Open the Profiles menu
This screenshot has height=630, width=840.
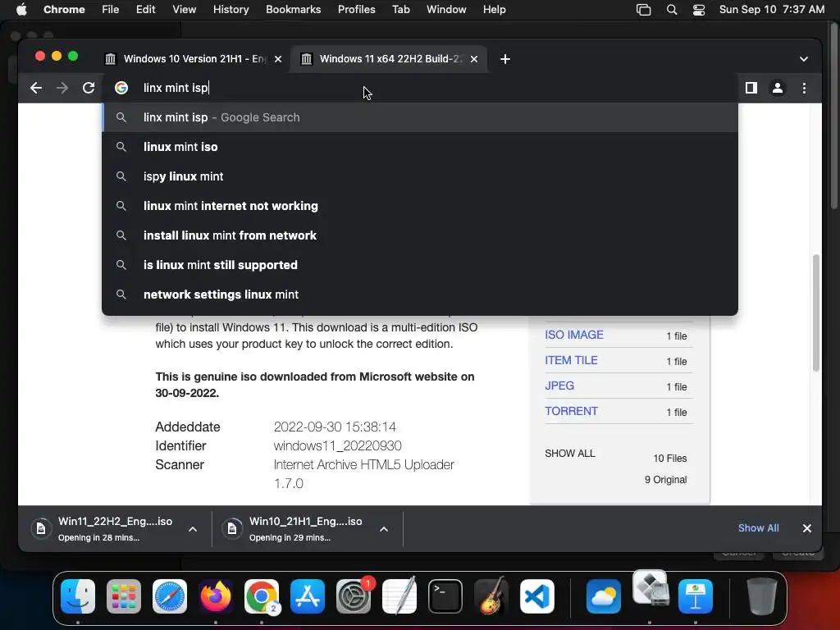(x=356, y=9)
